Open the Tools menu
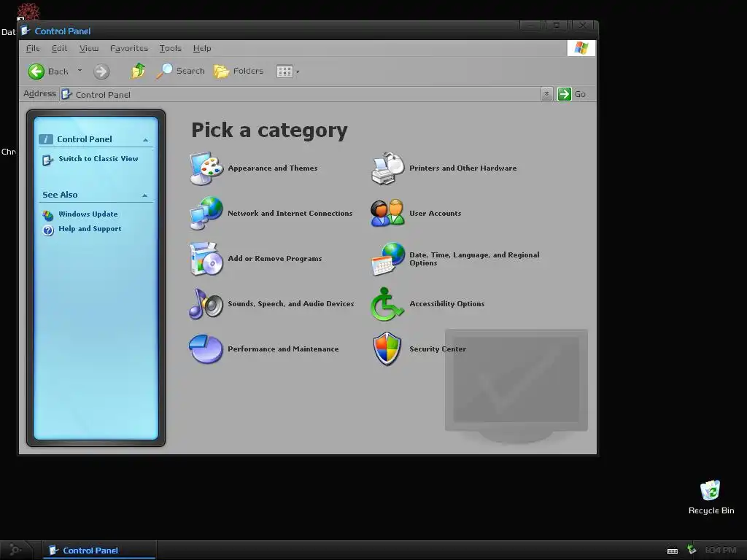Image resolution: width=747 pixels, height=560 pixels. tap(170, 48)
